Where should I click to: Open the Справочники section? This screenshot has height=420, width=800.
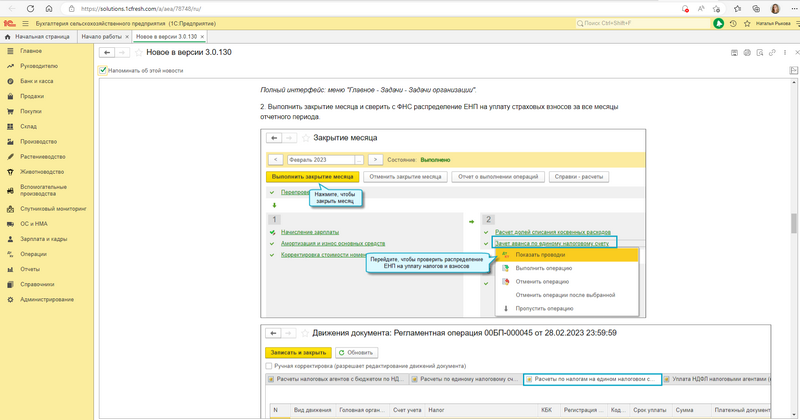pyautogui.click(x=37, y=284)
